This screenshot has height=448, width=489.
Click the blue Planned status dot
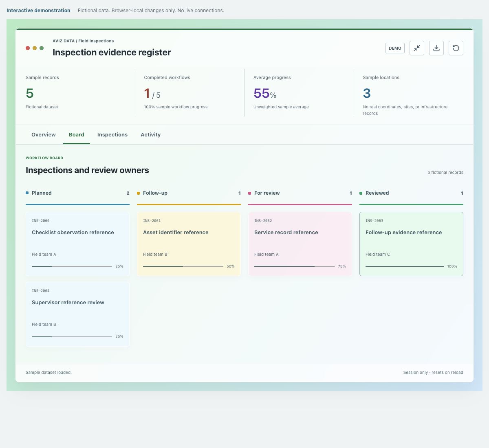pyautogui.click(x=27, y=193)
